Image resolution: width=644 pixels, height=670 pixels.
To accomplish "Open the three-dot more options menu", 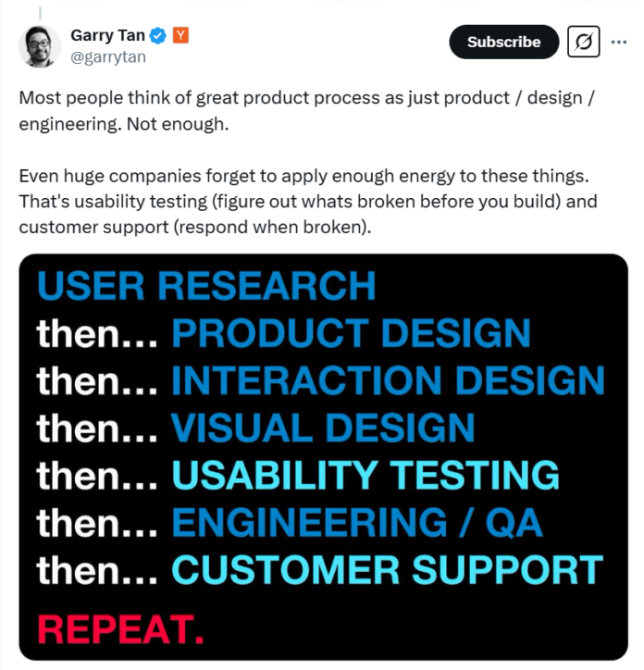I will pos(618,42).
